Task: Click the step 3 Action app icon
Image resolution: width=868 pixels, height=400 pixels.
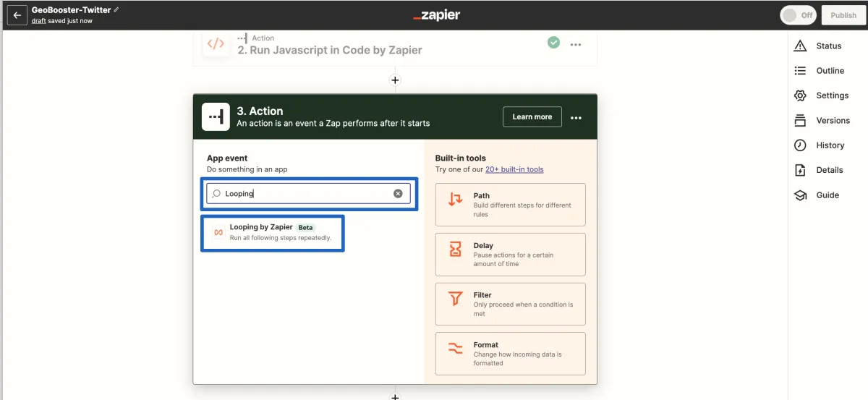Action: (216, 116)
